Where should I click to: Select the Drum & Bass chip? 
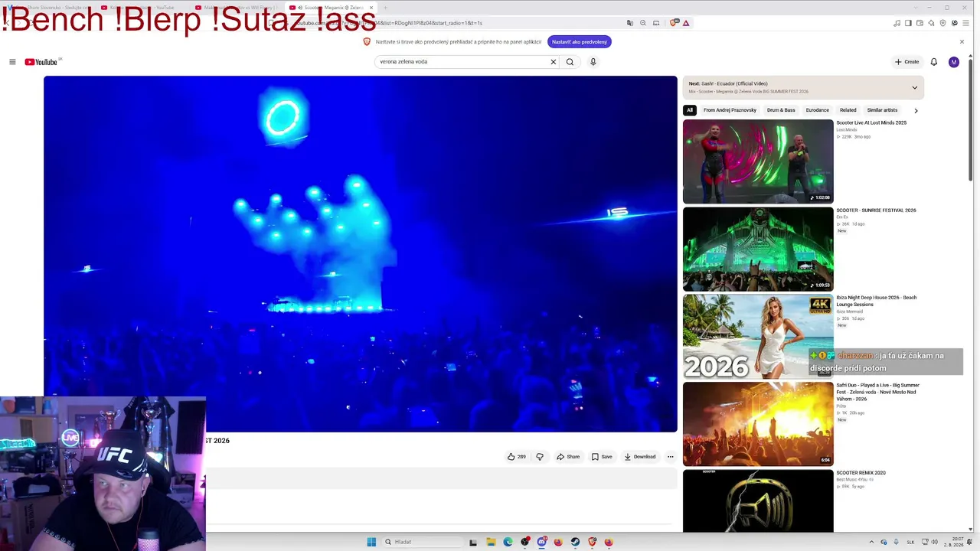pyautogui.click(x=781, y=110)
